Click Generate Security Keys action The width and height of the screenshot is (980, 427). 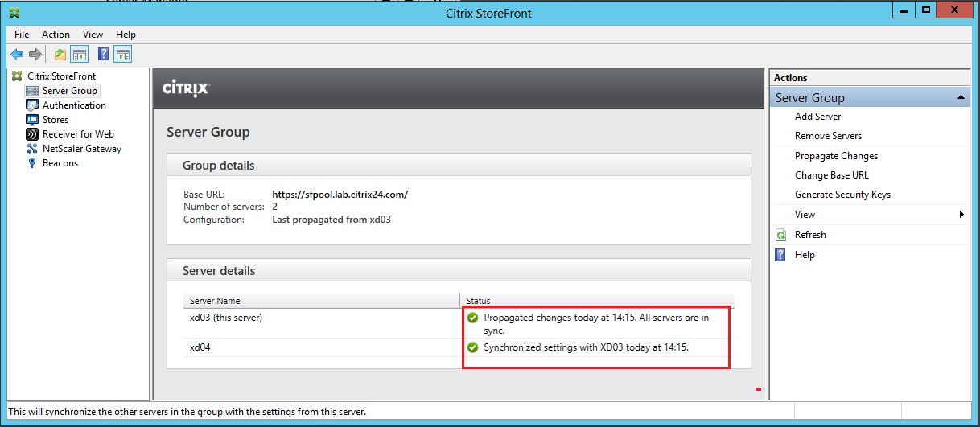click(x=842, y=195)
